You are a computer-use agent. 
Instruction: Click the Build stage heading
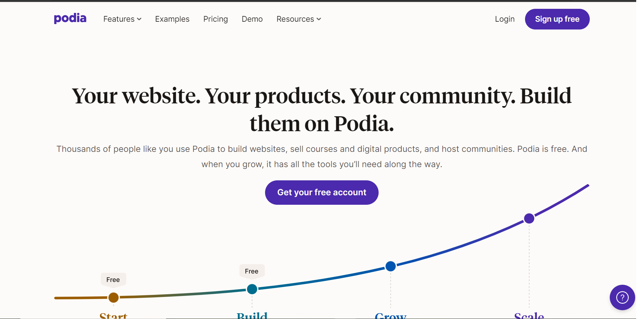click(252, 316)
